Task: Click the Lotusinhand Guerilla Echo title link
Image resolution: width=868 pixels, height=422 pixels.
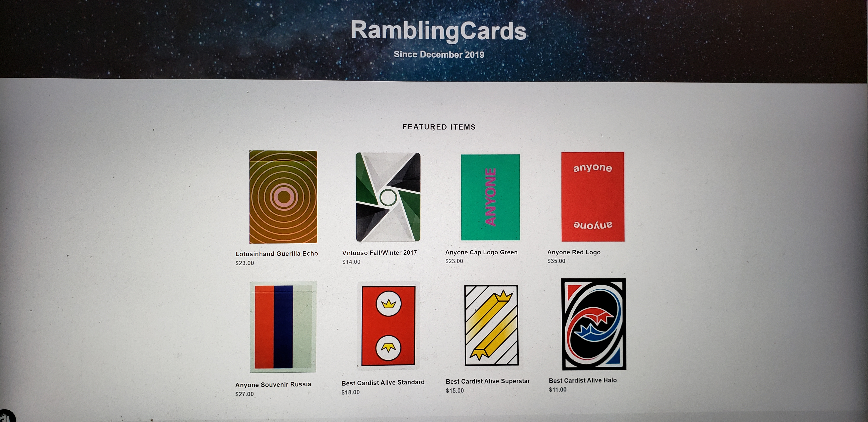Action: pos(277,253)
